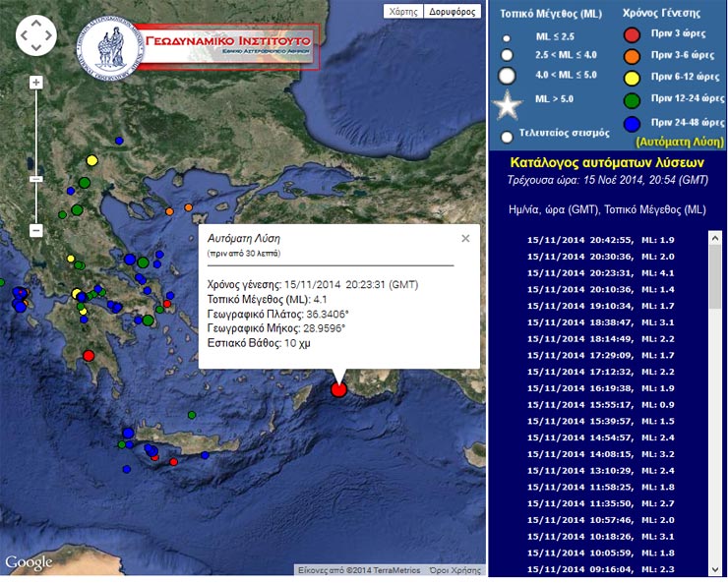Viewport: 728px width, 583px height.
Task: Open catalog entry 17:29:09 ML 1.7
Action: point(601,355)
